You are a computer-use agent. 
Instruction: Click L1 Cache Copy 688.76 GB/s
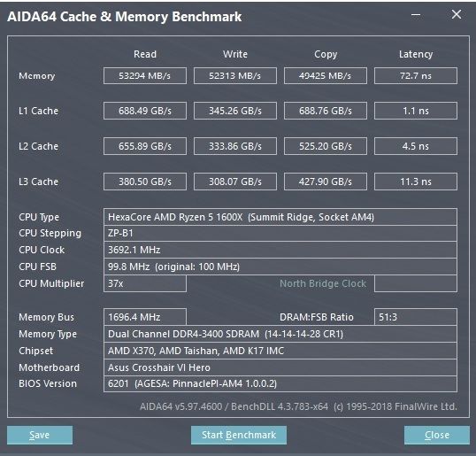(x=325, y=111)
